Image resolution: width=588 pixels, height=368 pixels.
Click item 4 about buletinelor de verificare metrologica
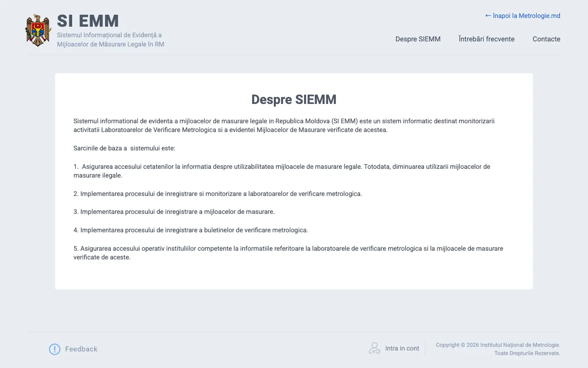(x=191, y=230)
